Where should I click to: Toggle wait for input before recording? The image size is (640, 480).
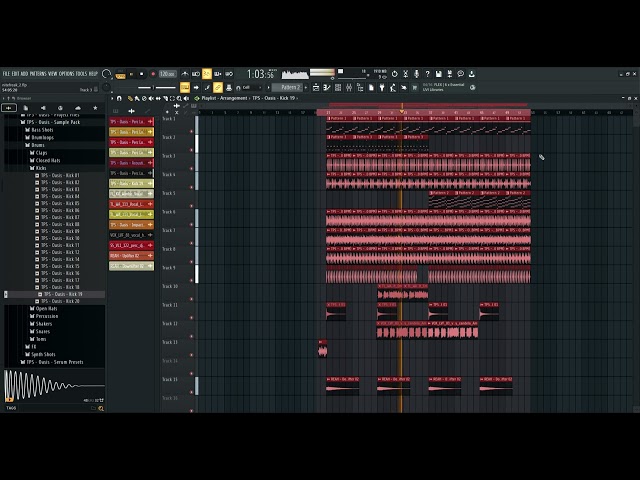pos(196,74)
